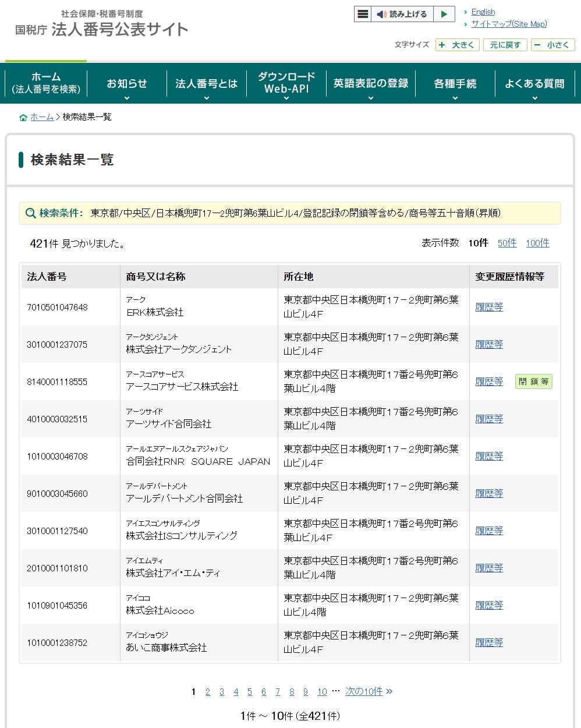Open ダウンロード Web-API dropdown menu
581x728 pixels.
click(286, 84)
